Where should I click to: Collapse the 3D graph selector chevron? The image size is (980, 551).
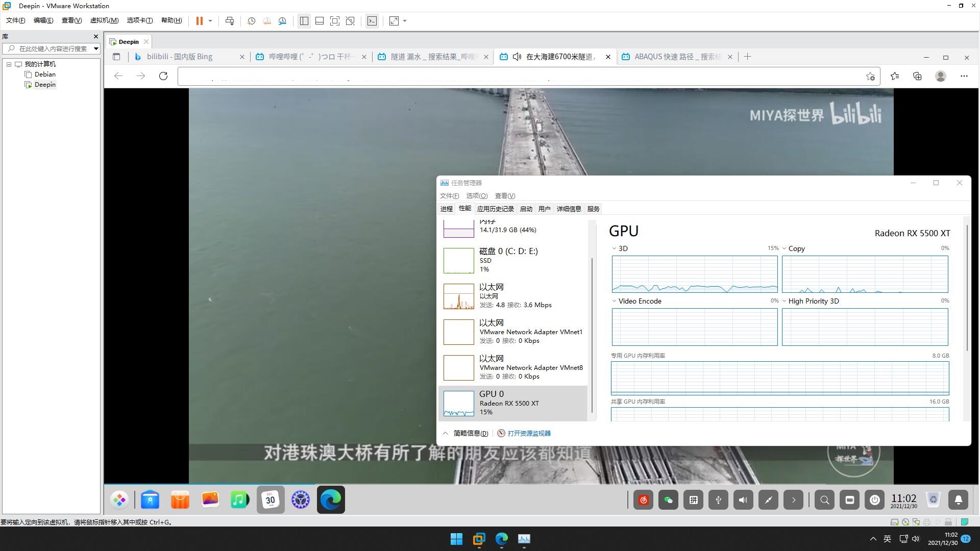pos(614,248)
